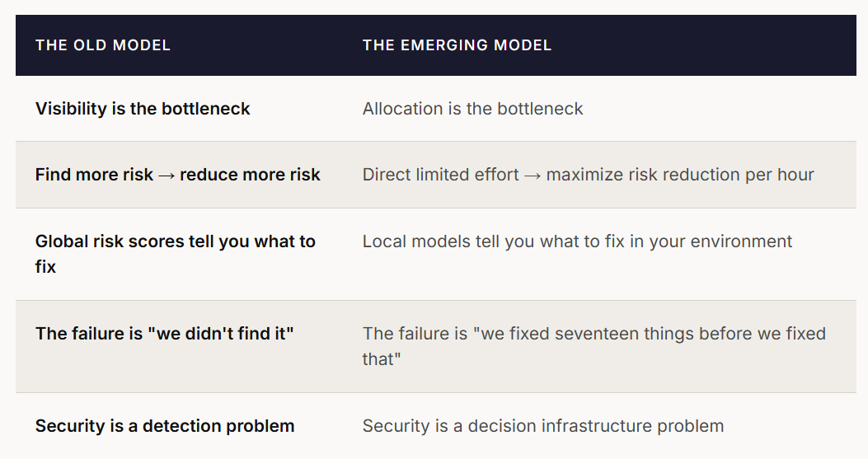Select 'Direct limited effort' cell text
The width and height of the screenshot is (868, 459).
(x=588, y=175)
